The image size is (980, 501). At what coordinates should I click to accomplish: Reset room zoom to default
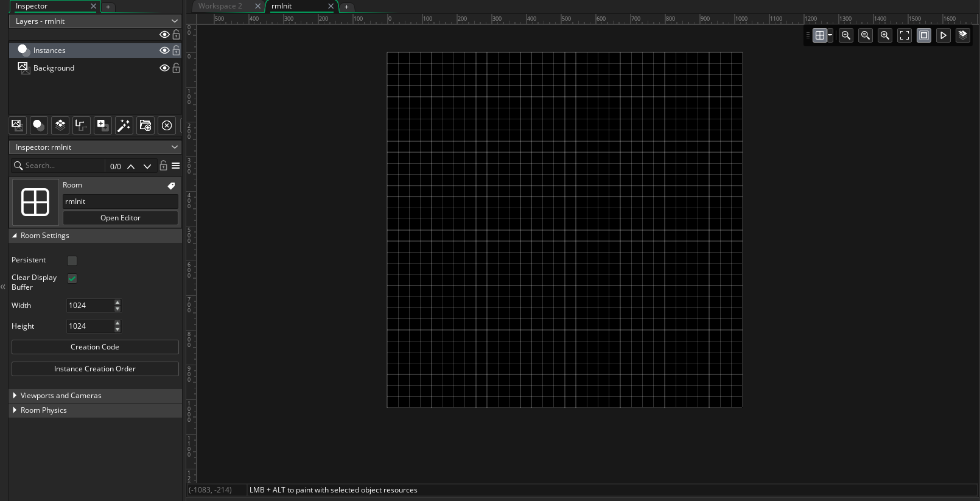866,35
